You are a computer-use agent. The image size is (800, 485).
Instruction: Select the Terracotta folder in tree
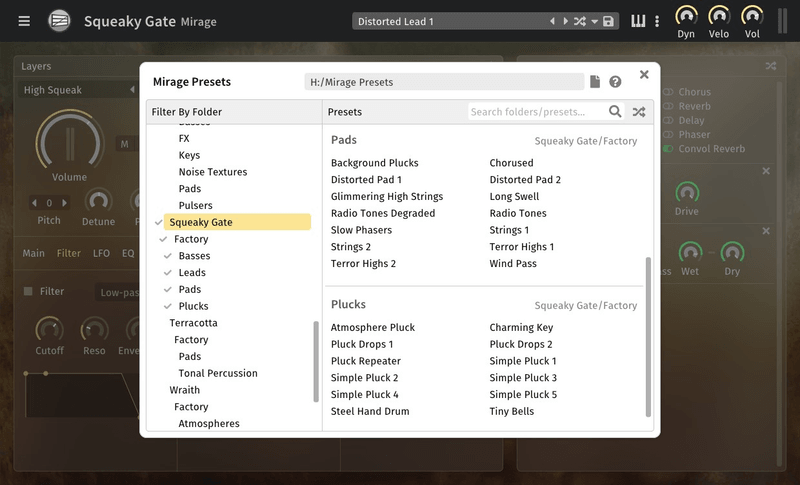193,323
